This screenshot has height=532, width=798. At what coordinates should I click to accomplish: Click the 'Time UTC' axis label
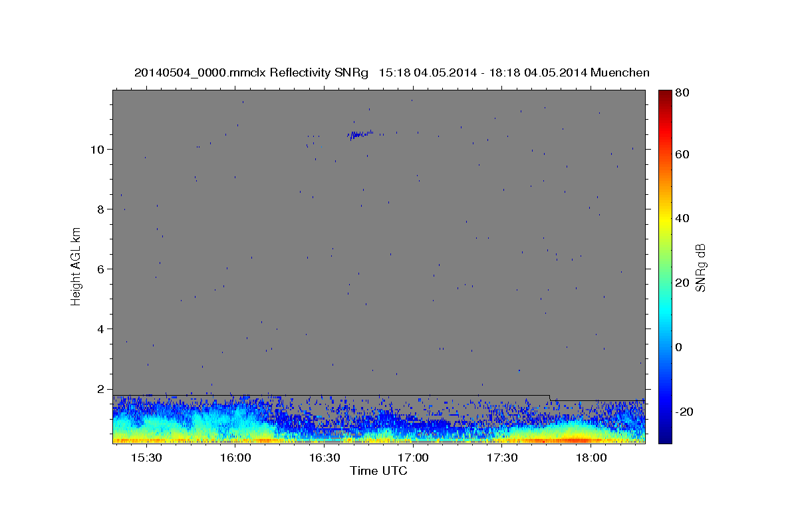[x=378, y=471]
